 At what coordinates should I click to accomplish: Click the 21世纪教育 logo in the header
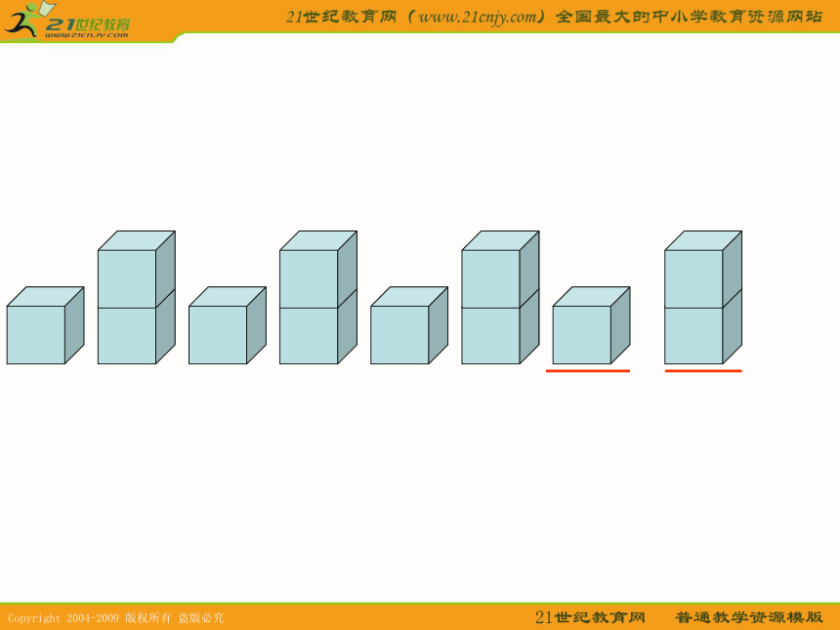click(67, 21)
